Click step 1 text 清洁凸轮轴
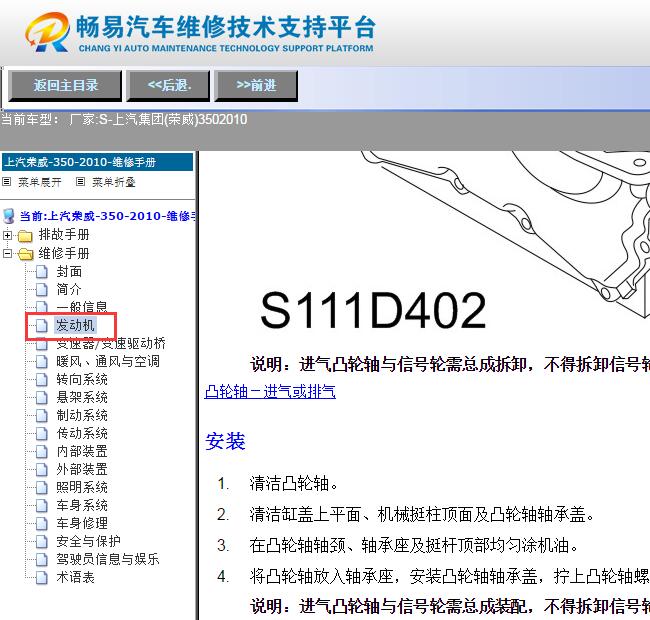Image resolution: width=650 pixels, height=620 pixels. click(x=293, y=484)
